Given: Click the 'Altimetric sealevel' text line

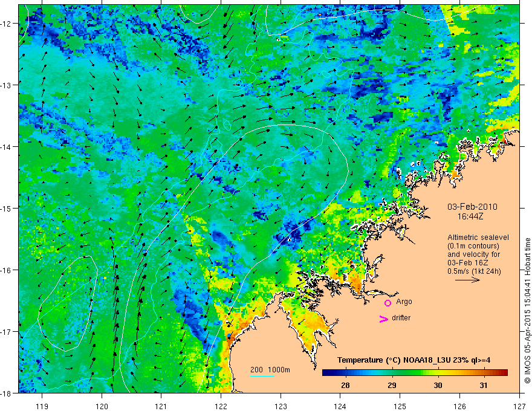Looking at the screenshot, I should 478,238.
